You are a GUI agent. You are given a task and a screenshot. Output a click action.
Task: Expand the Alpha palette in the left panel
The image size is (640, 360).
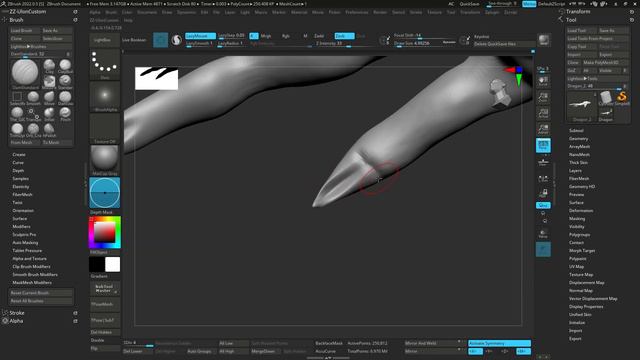[16, 321]
